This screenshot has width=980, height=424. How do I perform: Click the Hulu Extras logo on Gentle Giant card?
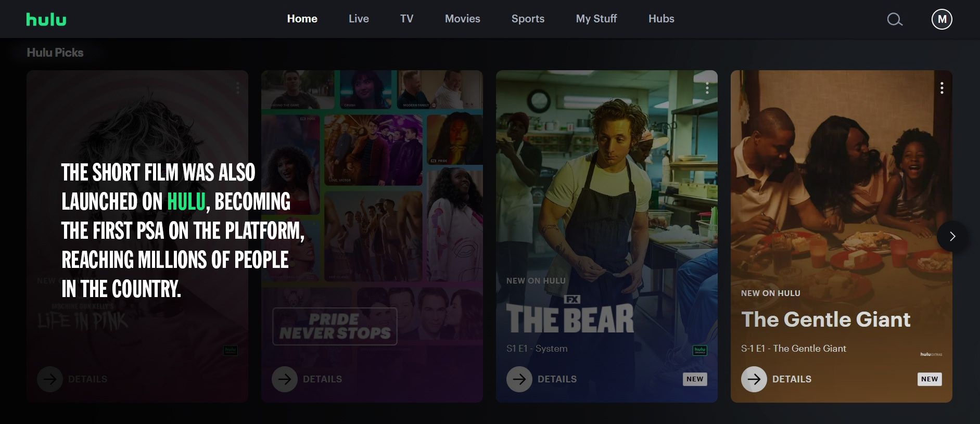point(931,354)
